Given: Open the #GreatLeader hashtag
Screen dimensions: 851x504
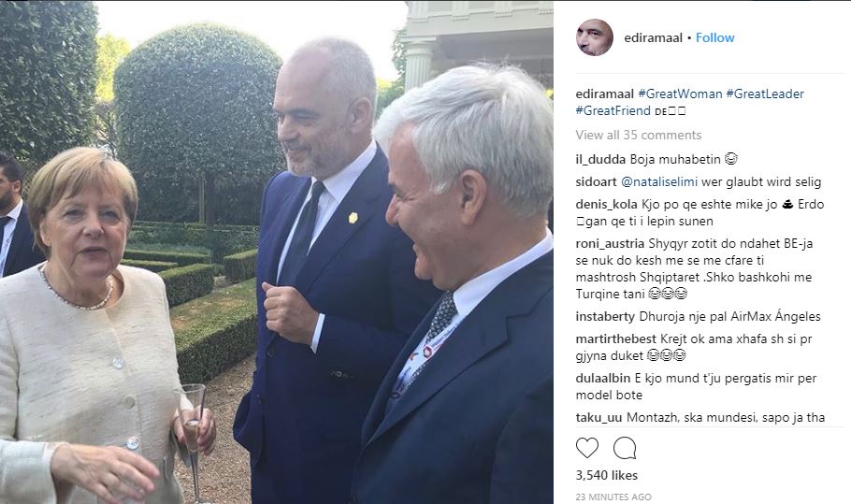Looking at the screenshot, I should tap(765, 94).
